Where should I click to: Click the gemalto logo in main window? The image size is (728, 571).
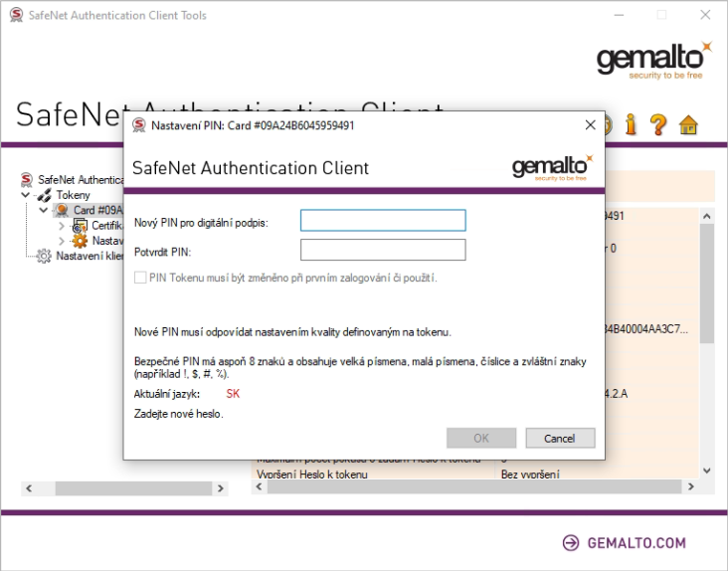coord(654,61)
